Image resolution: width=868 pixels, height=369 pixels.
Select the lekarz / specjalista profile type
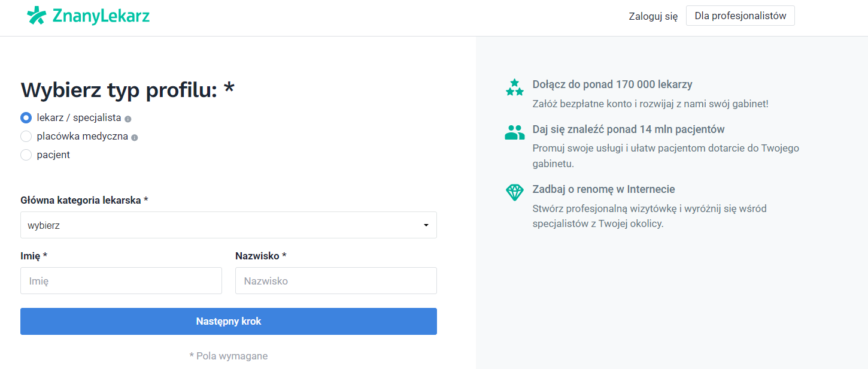click(x=26, y=118)
